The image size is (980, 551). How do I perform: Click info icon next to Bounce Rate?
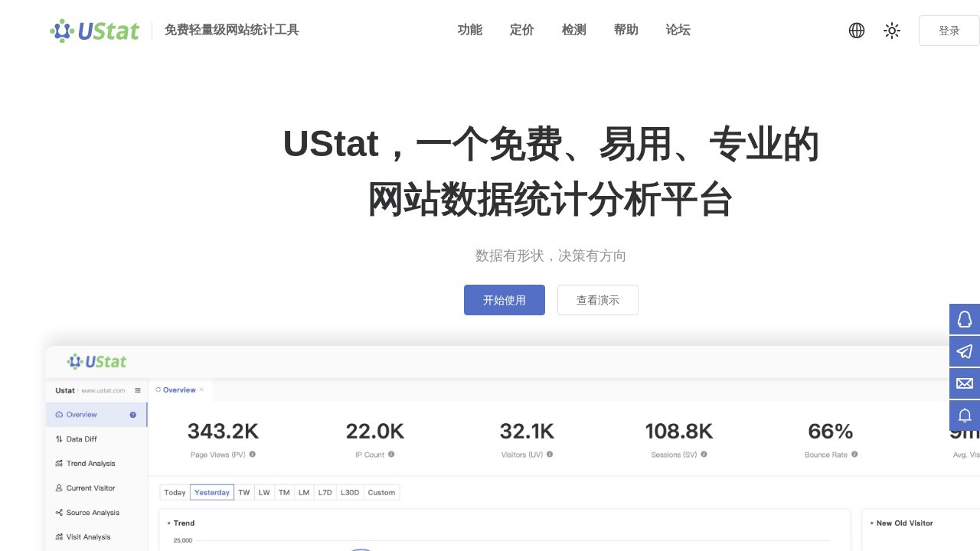point(854,454)
